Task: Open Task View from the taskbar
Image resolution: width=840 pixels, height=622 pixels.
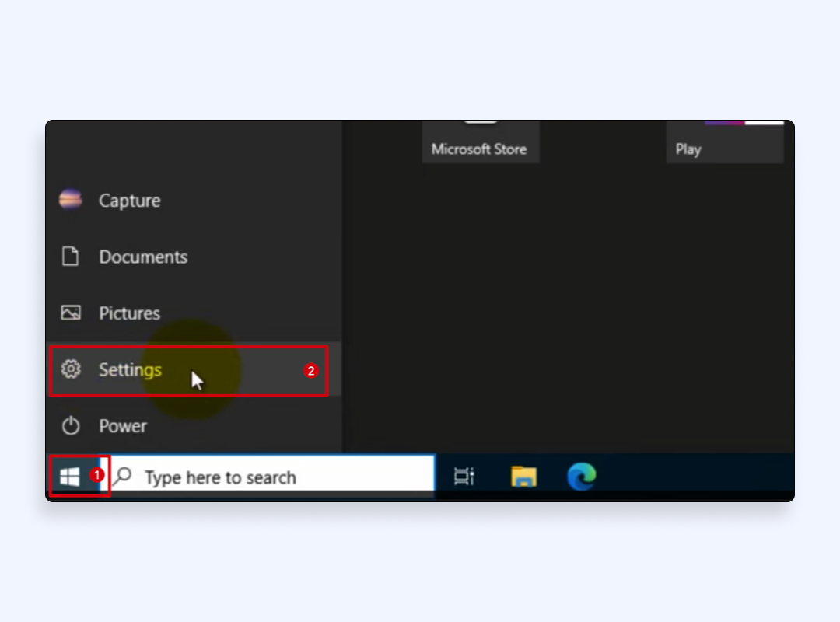Action: pos(464,477)
